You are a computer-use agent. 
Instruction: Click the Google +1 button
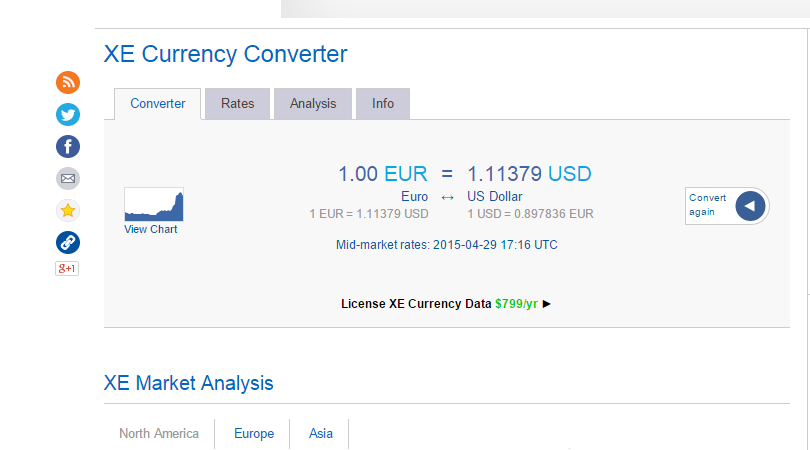coord(67,269)
